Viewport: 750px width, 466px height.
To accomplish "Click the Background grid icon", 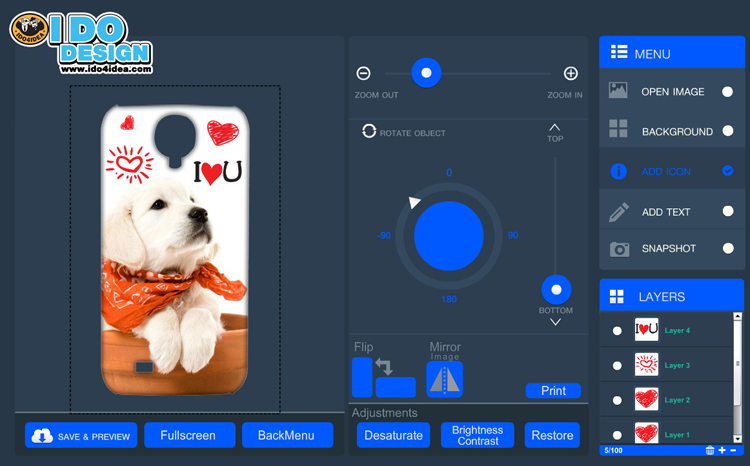I will click(618, 129).
